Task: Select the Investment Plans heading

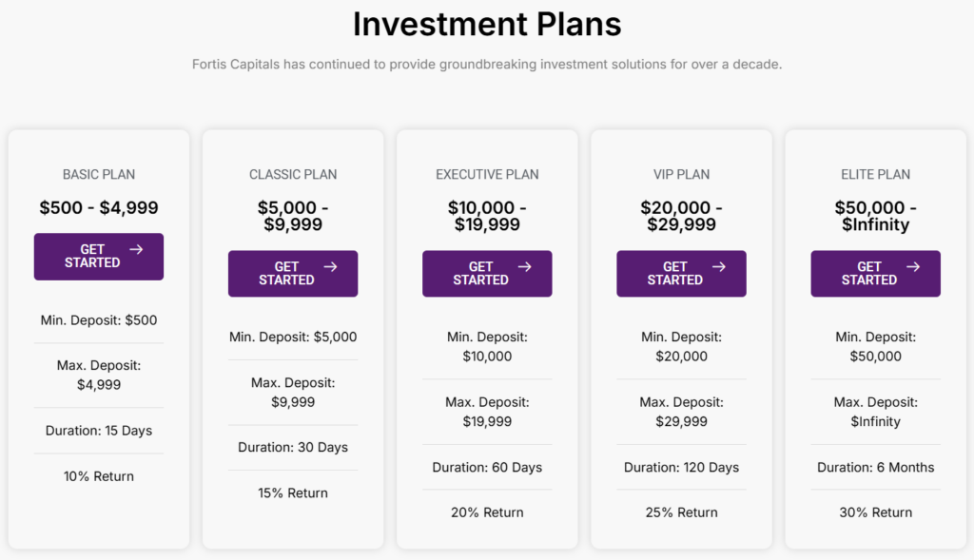Action: 487,25
